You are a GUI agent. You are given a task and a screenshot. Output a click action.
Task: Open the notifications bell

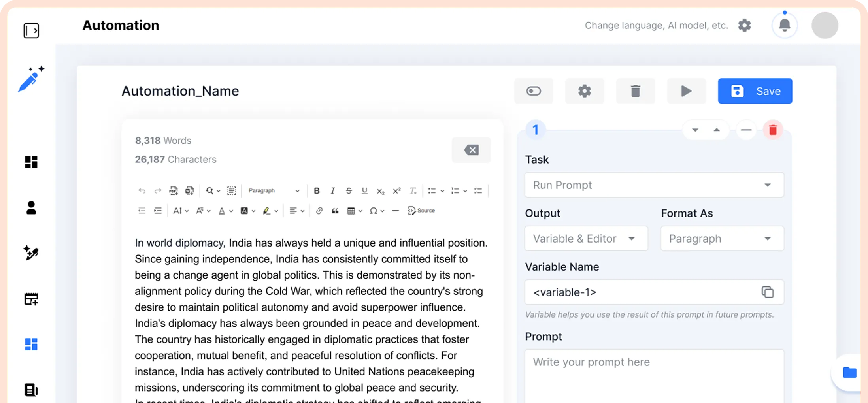[x=784, y=26]
